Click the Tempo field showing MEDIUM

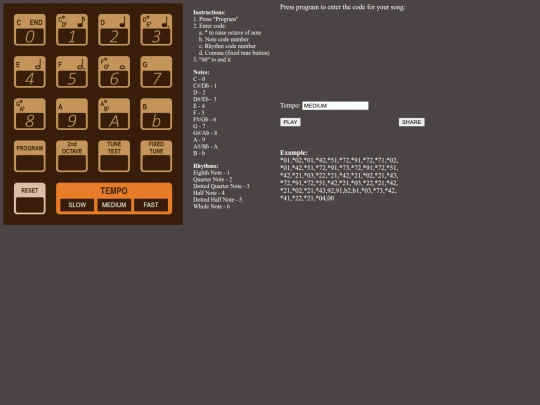pyautogui.click(x=335, y=106)
